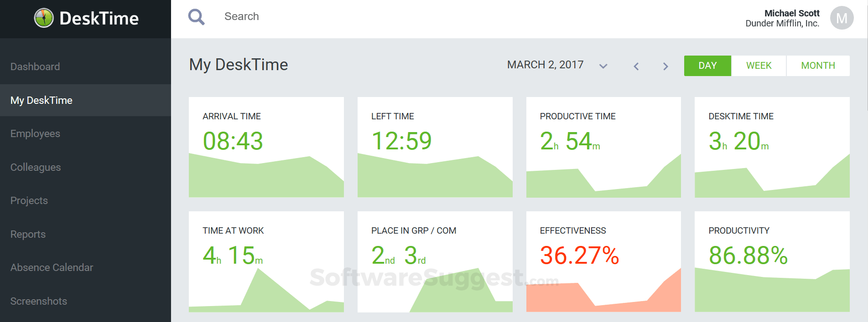Click the My DeskTime page heading

click(x=238, y=65)
